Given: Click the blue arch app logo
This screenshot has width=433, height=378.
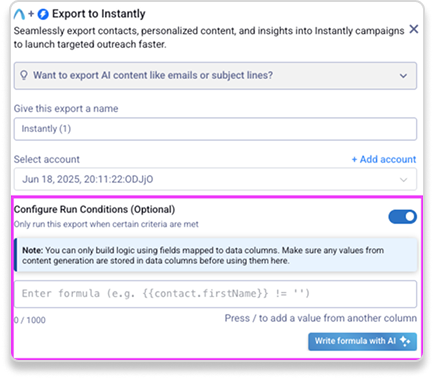Looking at the screenshot, I should (x=19, y=14).
